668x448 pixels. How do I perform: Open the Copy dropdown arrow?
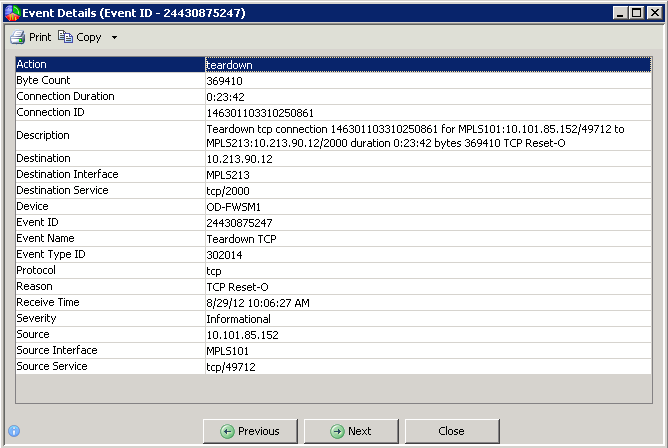(x=114, y=37)
